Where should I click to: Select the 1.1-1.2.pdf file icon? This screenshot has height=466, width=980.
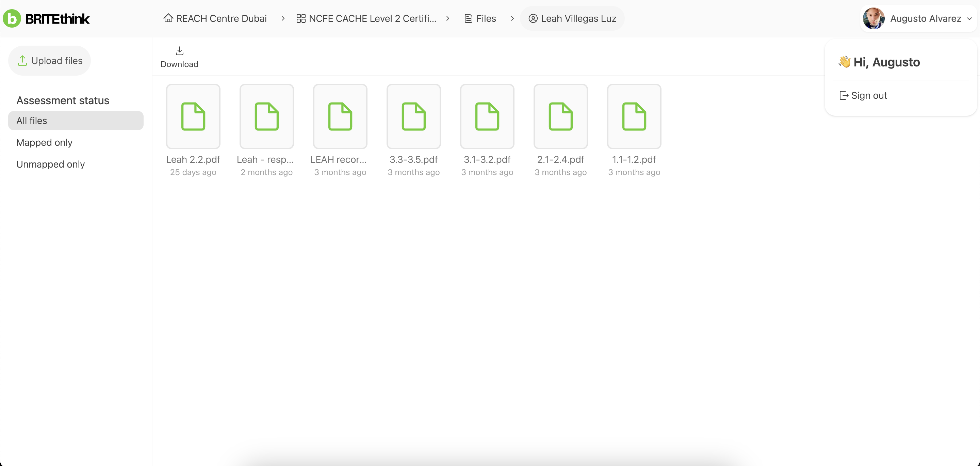pos(634,116)
